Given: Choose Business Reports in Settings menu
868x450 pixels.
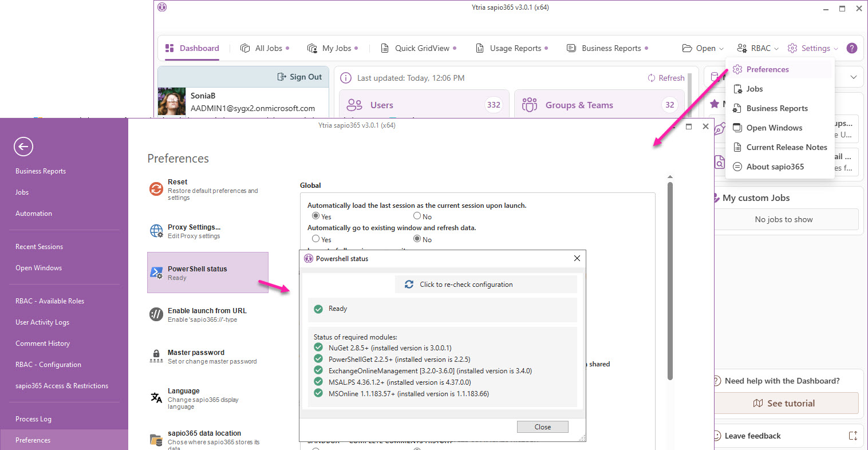Looking at the screenshot, I should (x=779, y=108).
